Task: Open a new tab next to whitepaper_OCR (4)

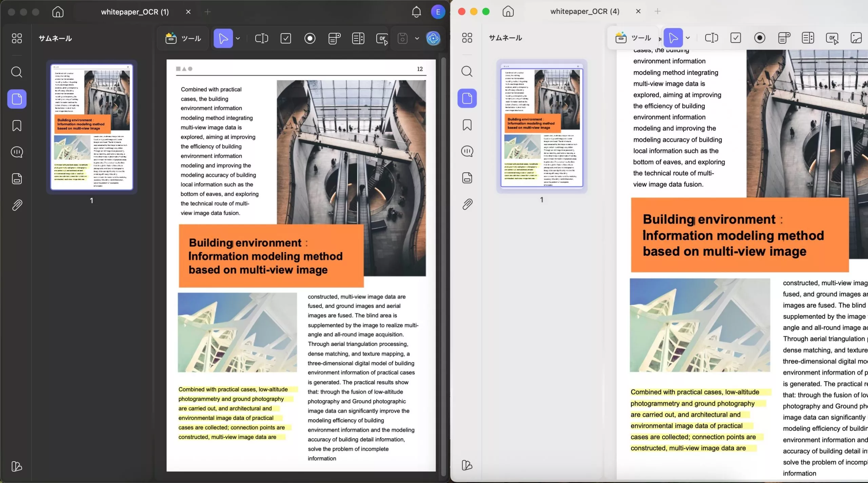Action: coord(657,12)
